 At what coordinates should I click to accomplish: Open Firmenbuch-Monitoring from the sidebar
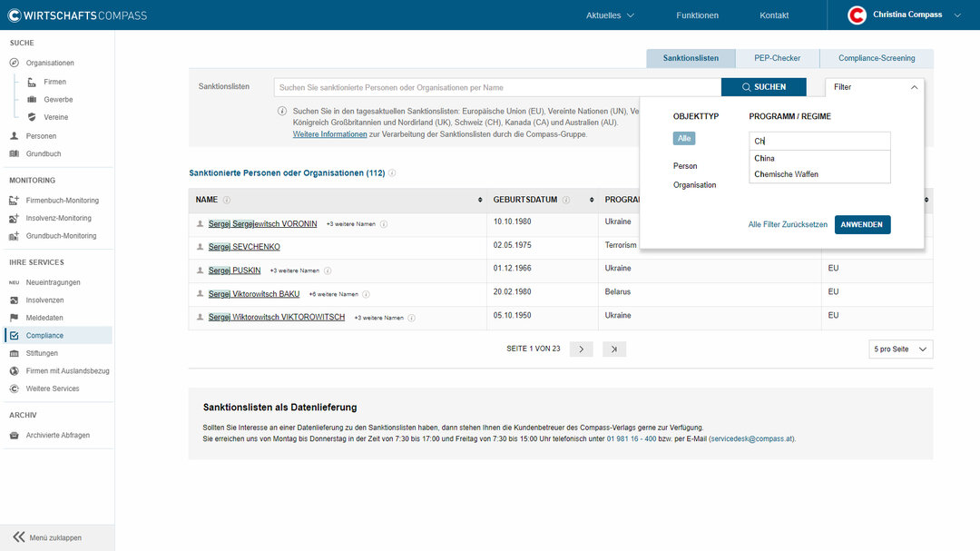tap(62, 201)
